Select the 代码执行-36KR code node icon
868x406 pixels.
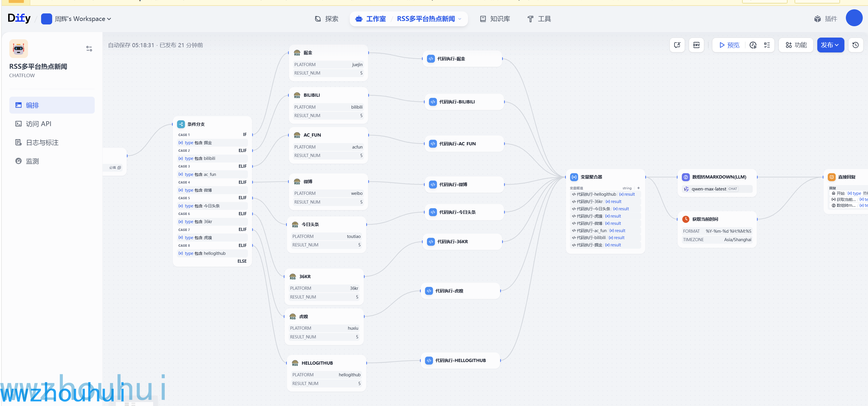coord(431,242)
